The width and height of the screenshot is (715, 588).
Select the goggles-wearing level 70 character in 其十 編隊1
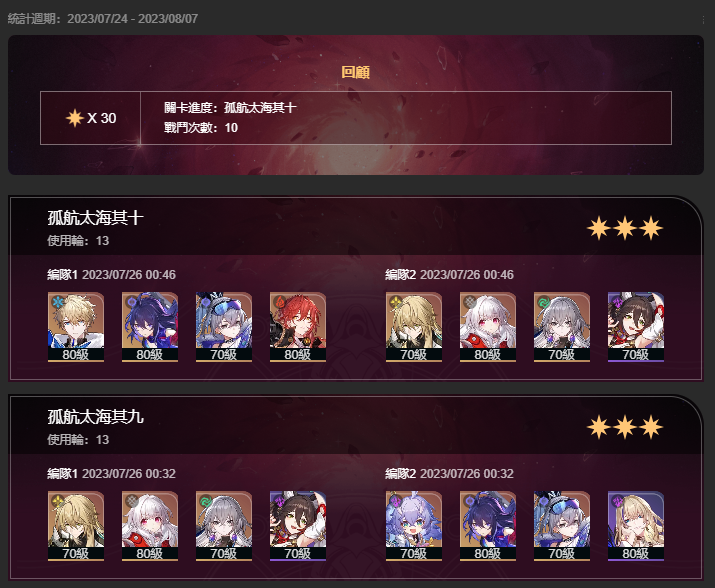224,327
